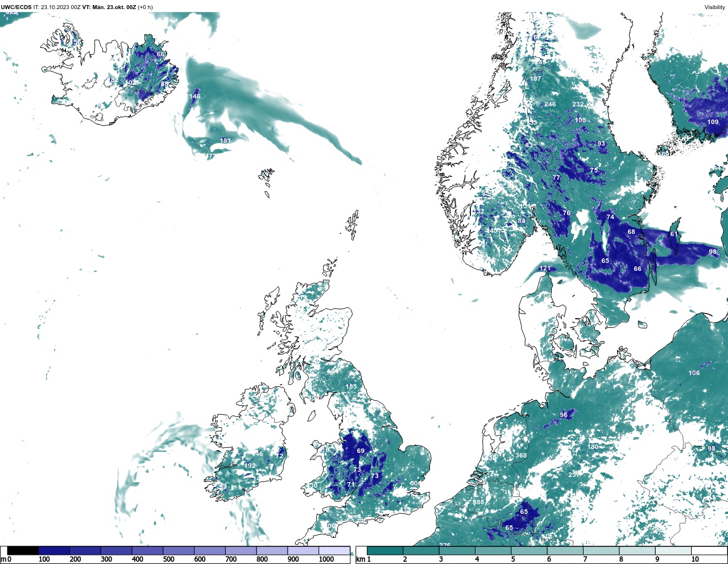Click the '109' value over Finland

point(713,122)
